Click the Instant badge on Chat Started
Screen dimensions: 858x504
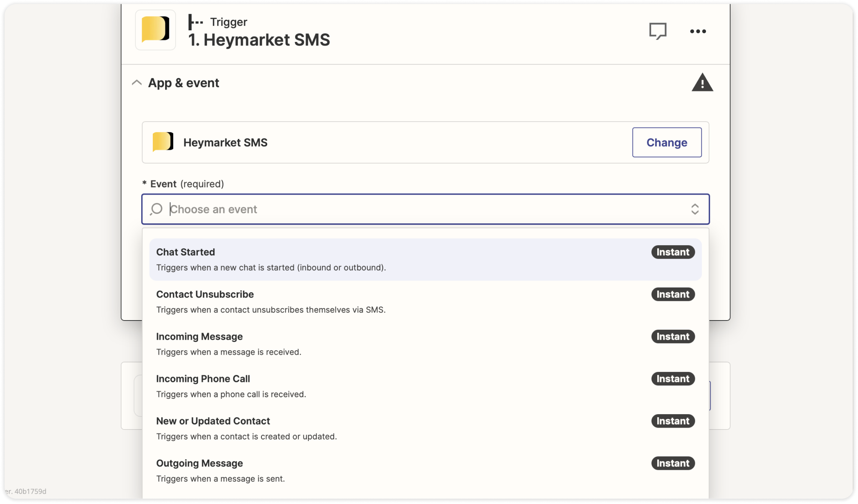pos(673,252)
